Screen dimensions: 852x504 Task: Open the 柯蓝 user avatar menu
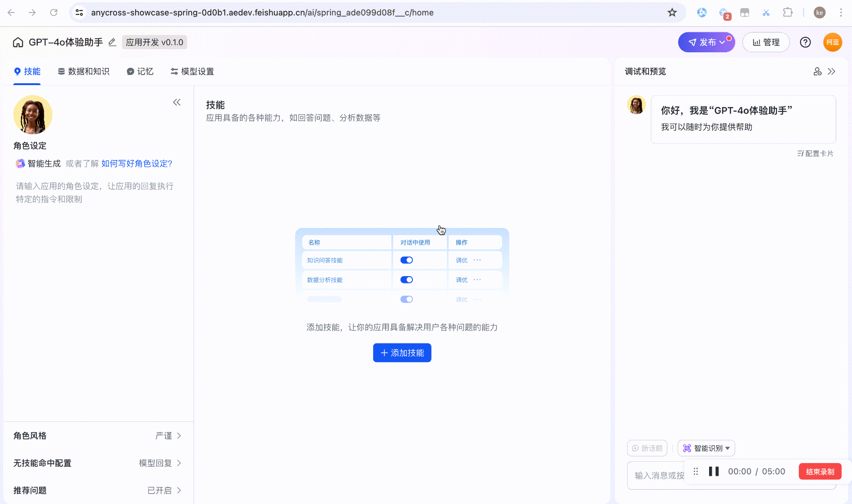pos(832,42)
